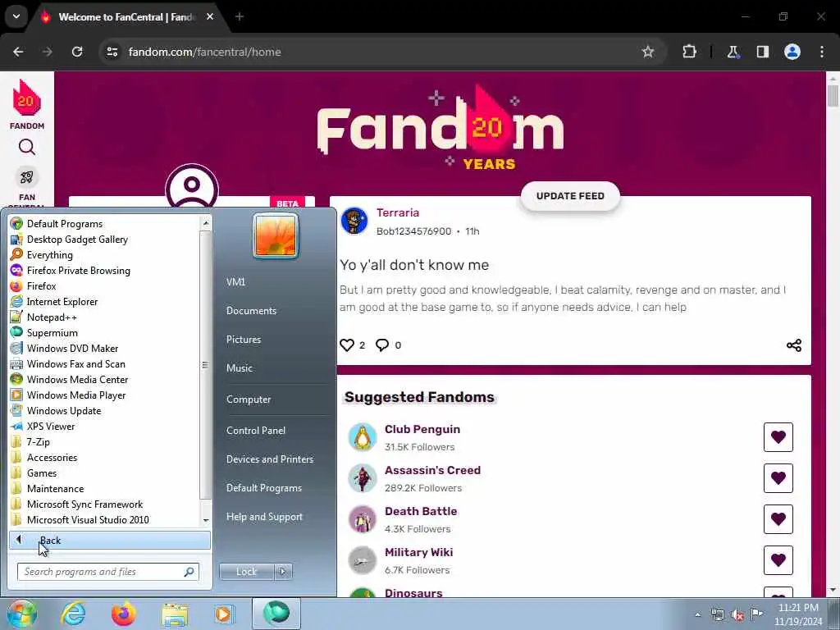840x630 pixels.
Task: Open the Windows Media Player taskbar icon
Action: (224, 614)
